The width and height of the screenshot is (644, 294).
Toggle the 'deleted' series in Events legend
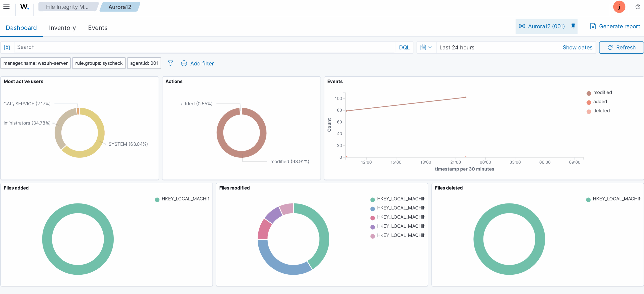click(x=601, y=111)
